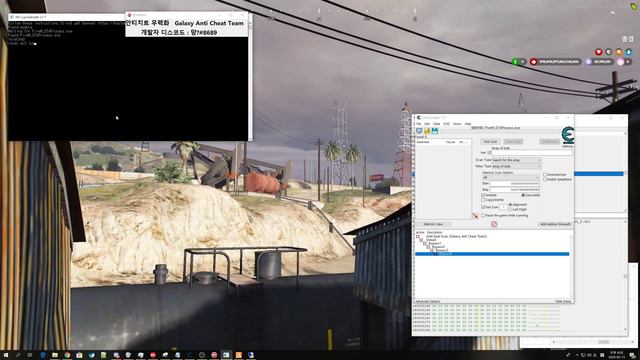Screen dimensions: 640x360
Task: Open Microsoft Edge from the taskbar
Action: coord(42,355)
